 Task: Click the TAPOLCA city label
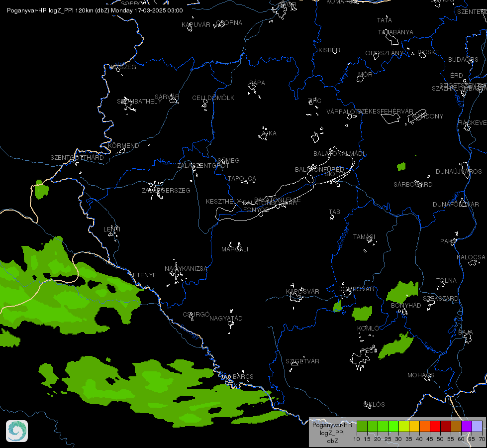(x=242, y=179)
